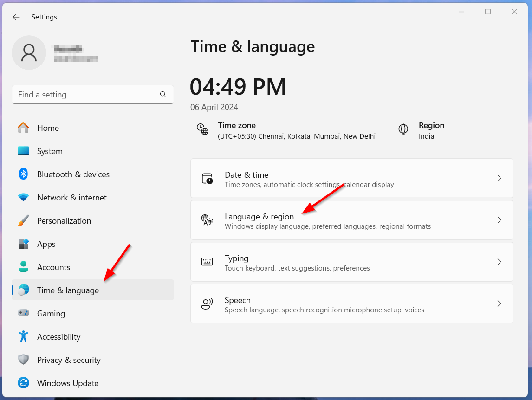
Task: Click the Time & language globe-clock icon
Action: point(23,290)
